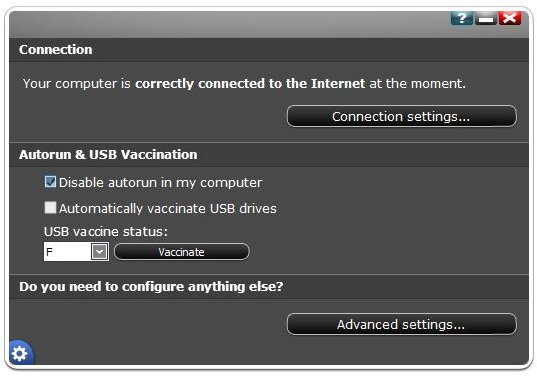
Task: Vaccinate the selected USB drive
Action: coord(182,252)
